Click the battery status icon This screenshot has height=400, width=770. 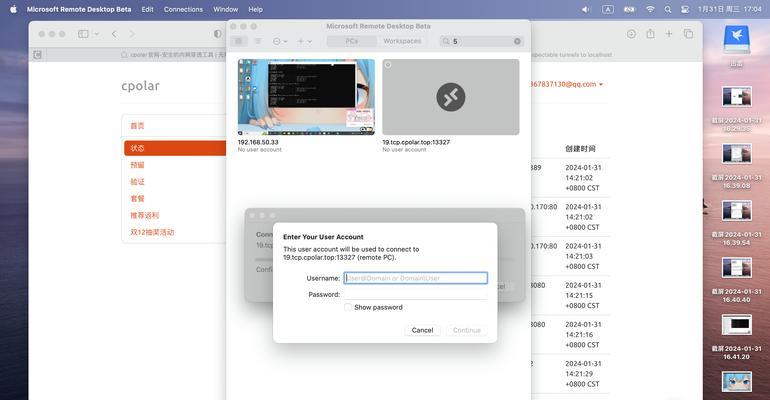(630, 9)
